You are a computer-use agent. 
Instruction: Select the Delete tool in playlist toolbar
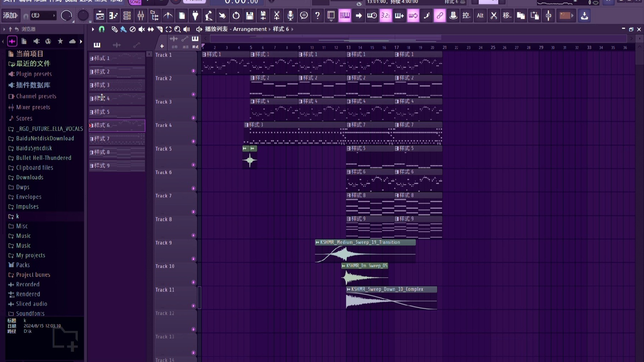click(x=132, y=29)
